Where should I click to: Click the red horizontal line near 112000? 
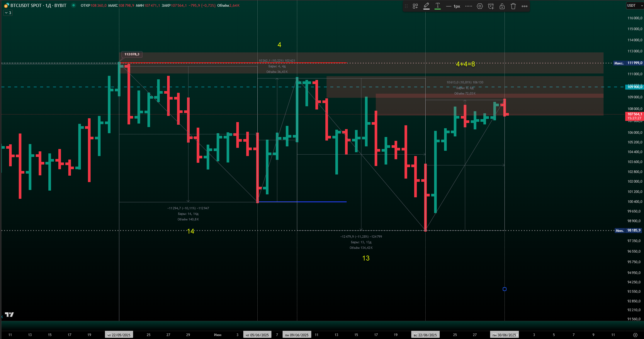pos(234,63)
